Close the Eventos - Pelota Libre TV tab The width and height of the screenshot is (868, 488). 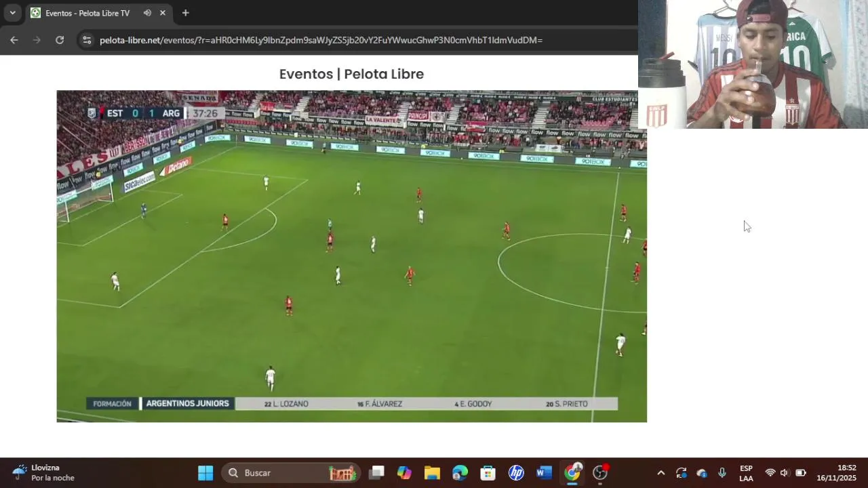point(163,13)
